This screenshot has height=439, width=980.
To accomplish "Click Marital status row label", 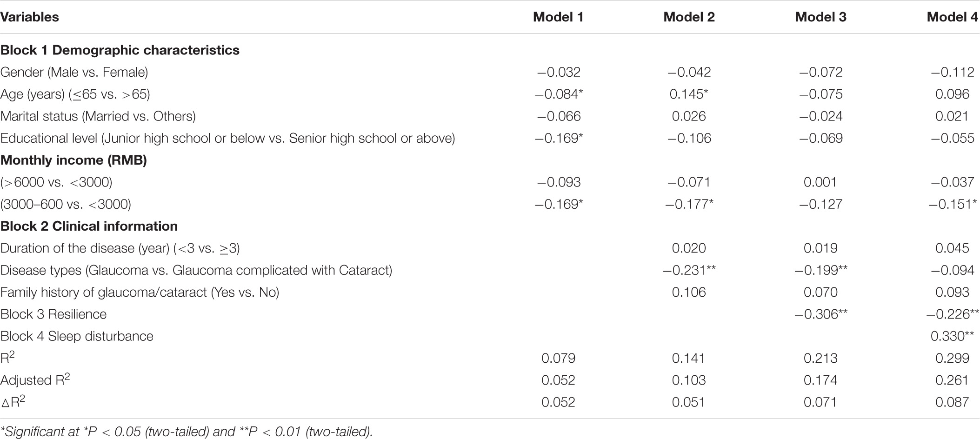I will tap(98, 116).
